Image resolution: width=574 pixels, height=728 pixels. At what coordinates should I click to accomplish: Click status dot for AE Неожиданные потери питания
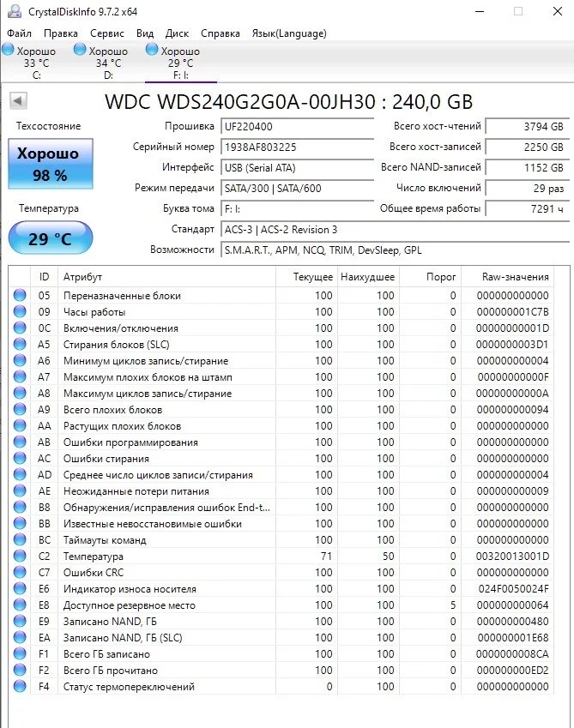click(20, 490)
